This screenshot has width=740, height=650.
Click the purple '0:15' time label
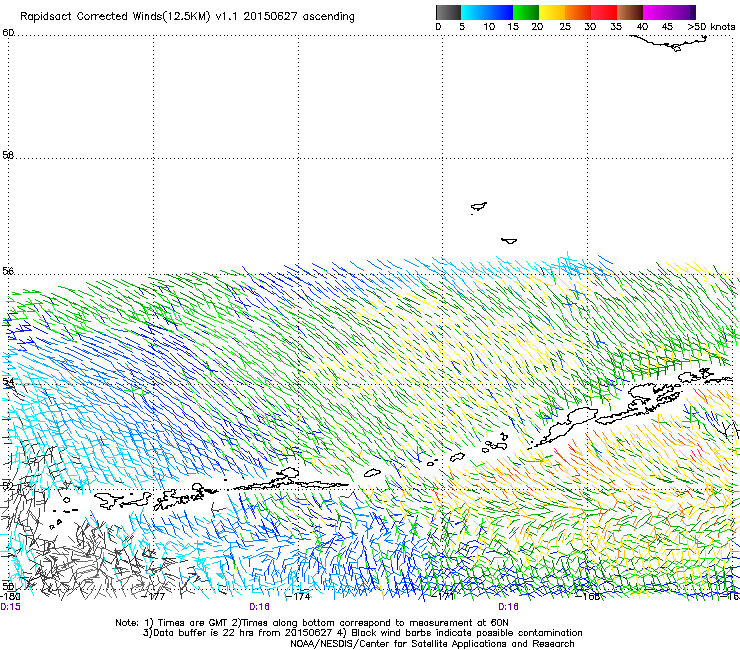[10, 607]
